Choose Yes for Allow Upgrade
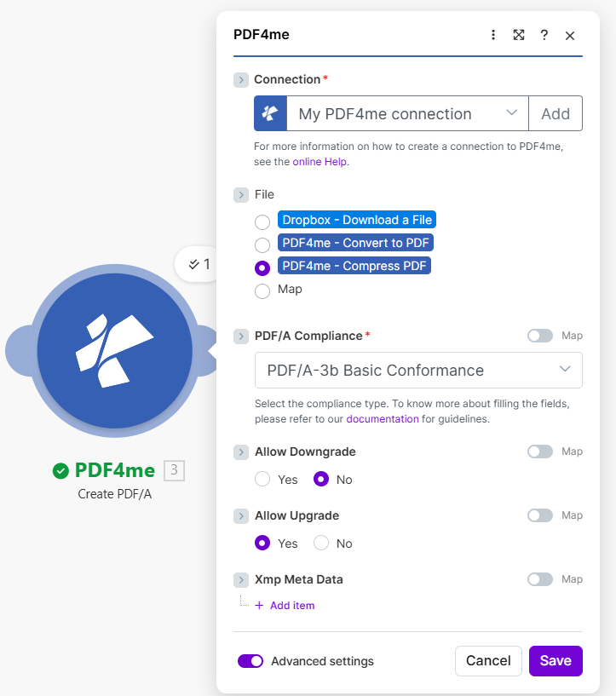Screen dimensions: 616x696 click(262, 543)
